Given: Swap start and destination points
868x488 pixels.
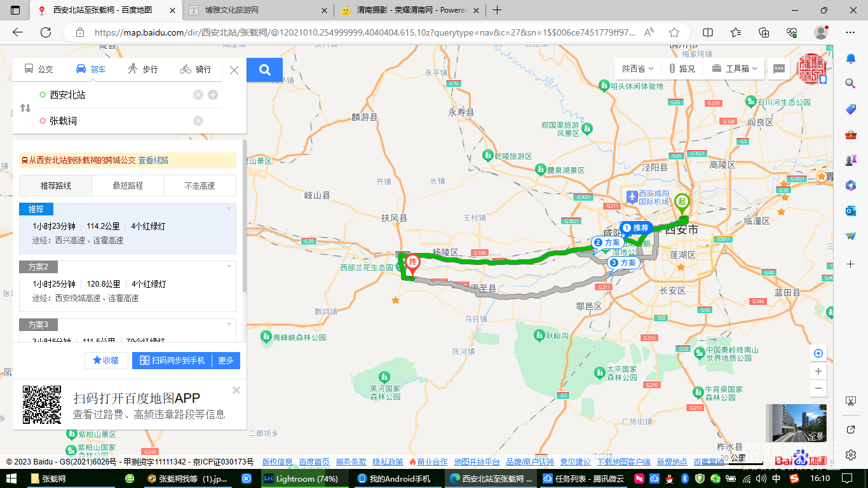Looking at the screenshot, I should point(25,108).
